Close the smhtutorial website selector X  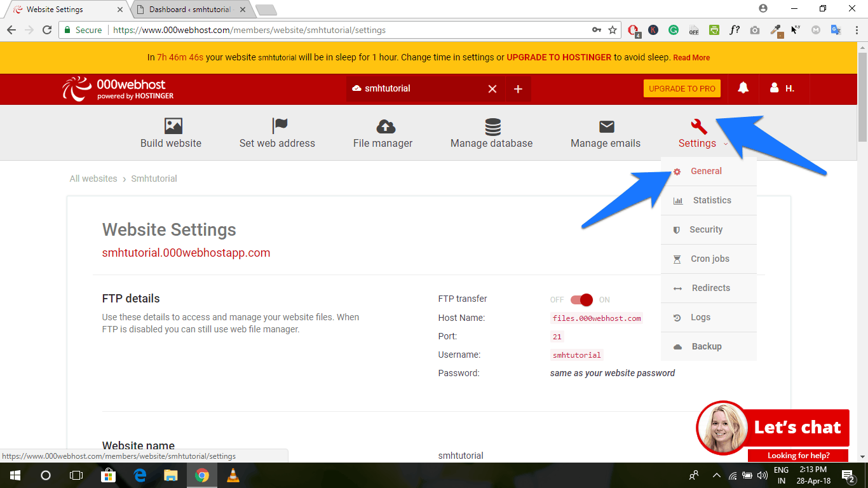[x=492, y=89]
